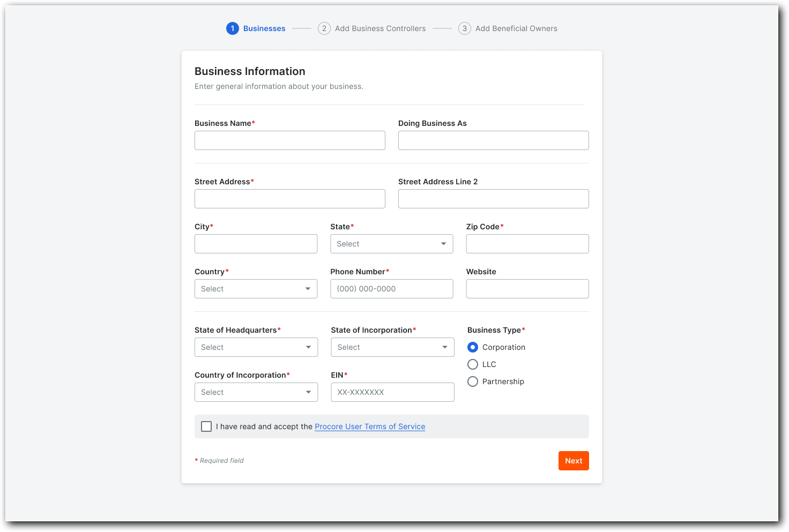Focus the Doing Business As field
Screen dimensions: 789x532
click(x=494, y=140)
